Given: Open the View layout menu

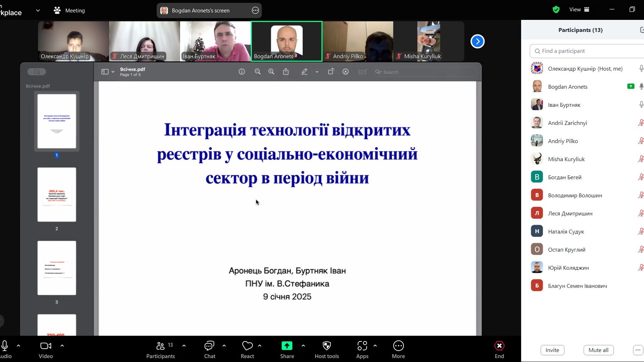Looking at the screenshot, I should click(x=579, y=10).
